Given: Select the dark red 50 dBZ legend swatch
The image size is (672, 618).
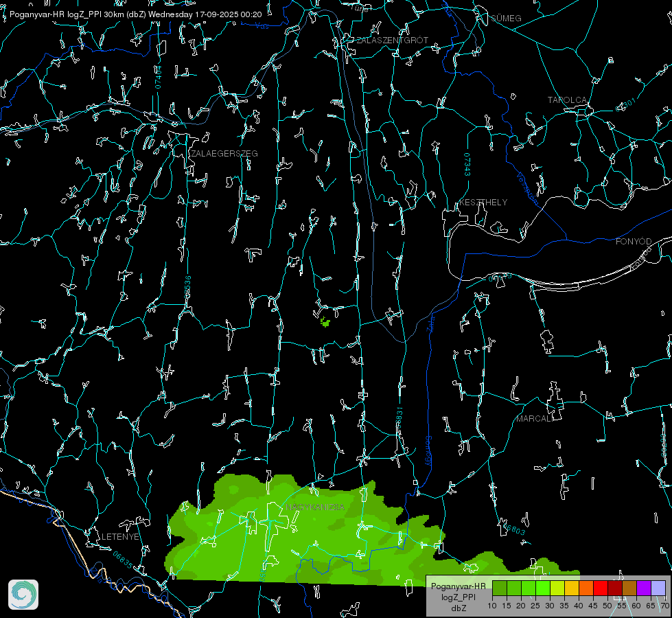Looking at the screenshot, I should (614, 588).
